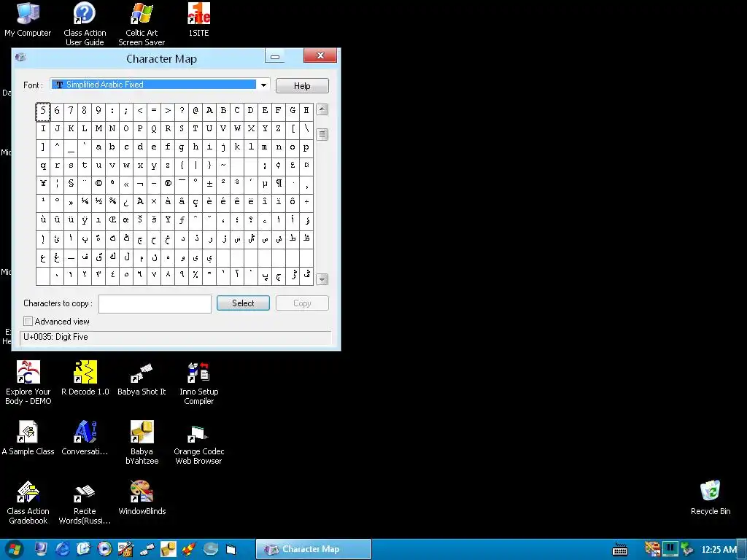The height and width of the screenshot is (560, 747).
Task: Open Class Action User Guide shortcut
Action: [85, 24]
